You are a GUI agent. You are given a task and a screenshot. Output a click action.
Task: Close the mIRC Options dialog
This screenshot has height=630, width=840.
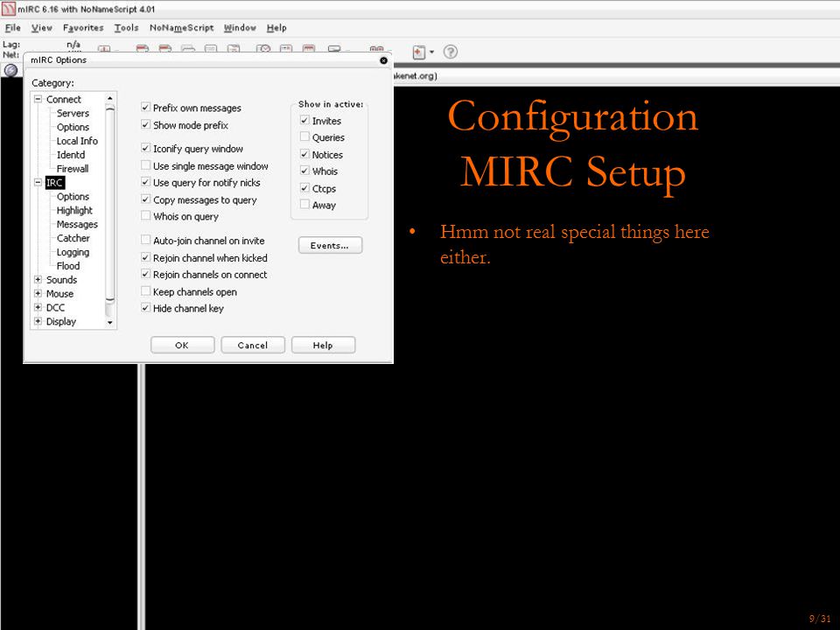(x=383, y=60)
